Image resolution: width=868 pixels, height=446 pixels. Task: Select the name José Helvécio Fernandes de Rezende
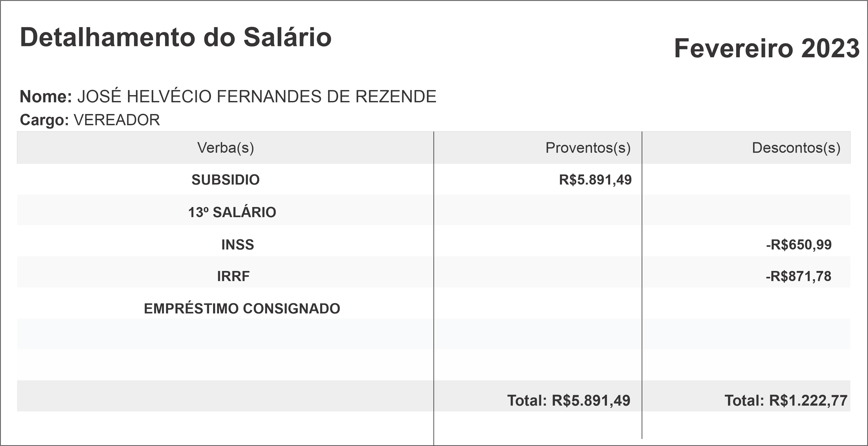tap(257, 97)
